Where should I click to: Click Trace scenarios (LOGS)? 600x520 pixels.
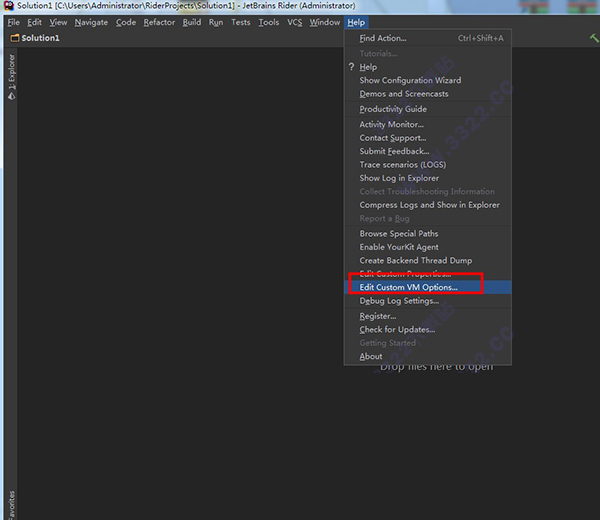point(428,165)
